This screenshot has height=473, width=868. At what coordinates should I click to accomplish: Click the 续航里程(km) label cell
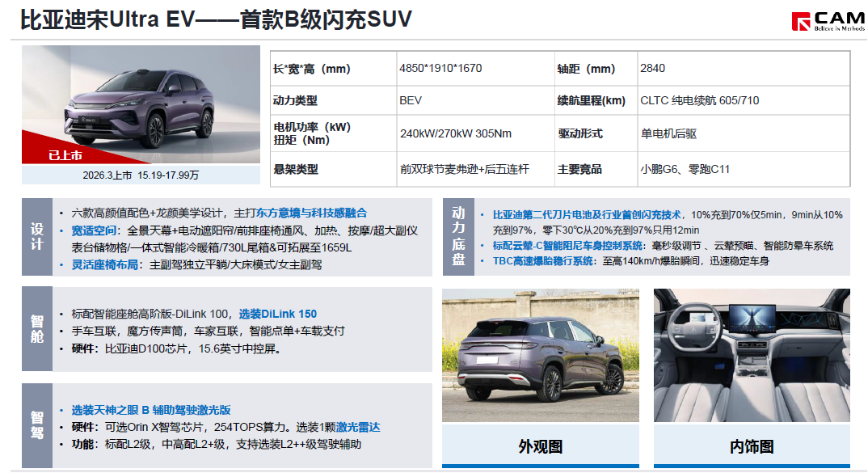point(596,100)
